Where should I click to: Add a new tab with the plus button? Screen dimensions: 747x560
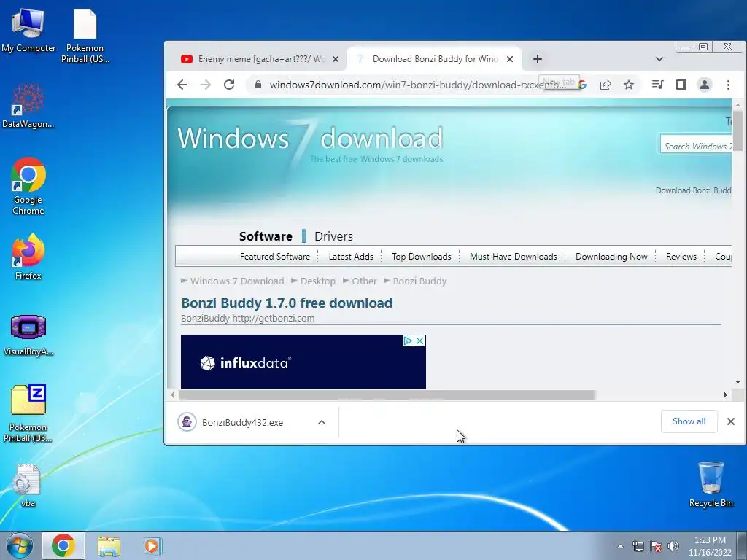click(x=538, y=59)
